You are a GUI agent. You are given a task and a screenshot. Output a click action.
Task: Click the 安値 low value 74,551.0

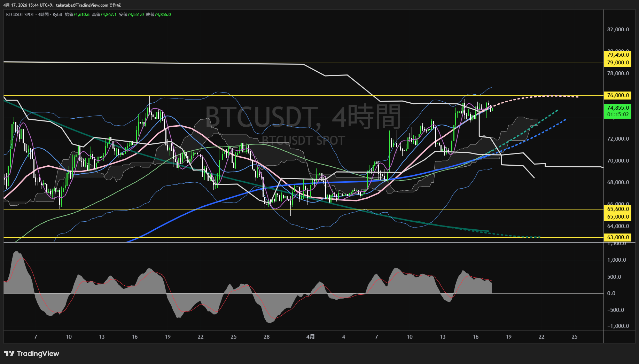(x=135, y=15)
